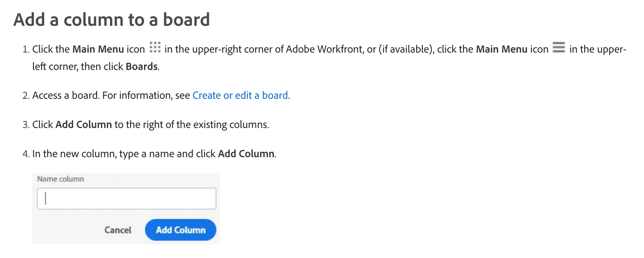Click the Name column label above field
Image resolution: width=644 pixels, height=258 pixels.
tap(60, 179)
